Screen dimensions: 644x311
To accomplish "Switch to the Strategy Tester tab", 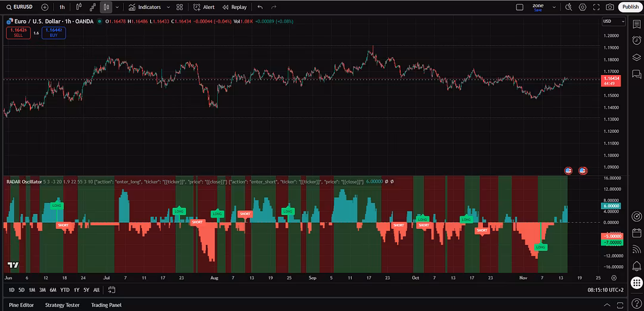I will click(x=62, y=305).
